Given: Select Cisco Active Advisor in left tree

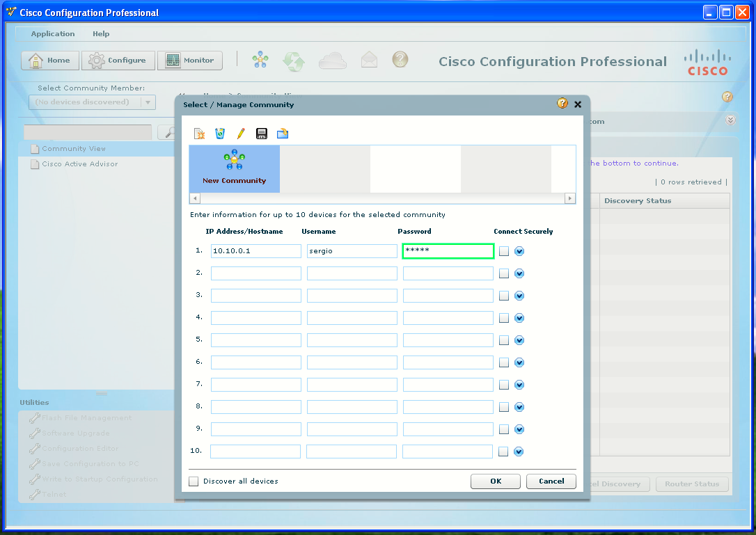Looking at the screenshot, I should [79, 164].
